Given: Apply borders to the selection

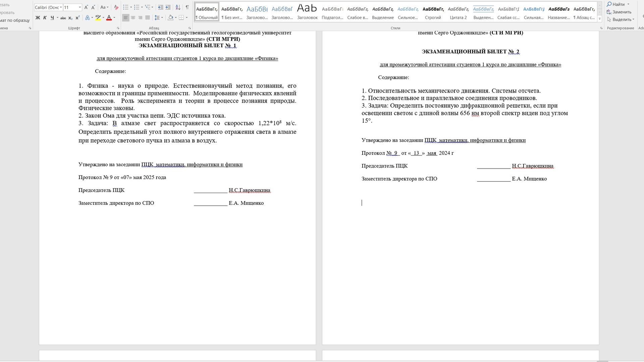Looking at the screenshot, I should 181,18.
